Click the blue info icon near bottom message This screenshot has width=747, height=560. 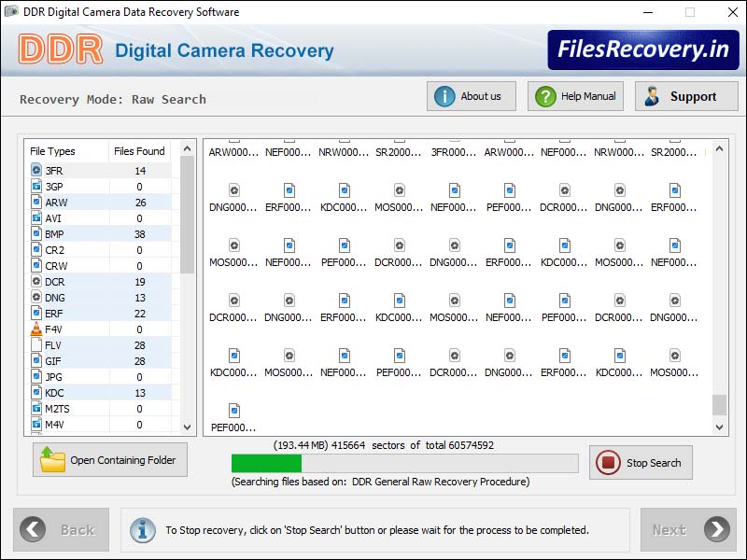tap(143, 530)
